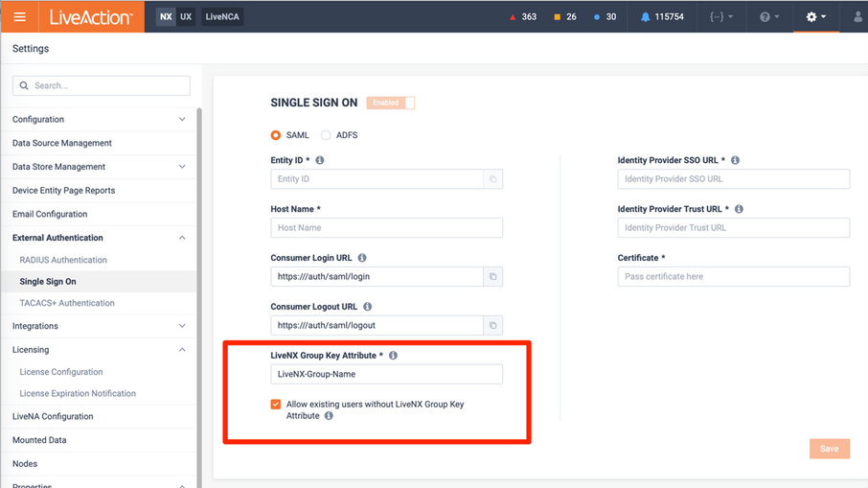868x488 pixels.
Task: Show info for Identity Provider Trust URL
Action: pyautogui.click(x=739, y=209)
